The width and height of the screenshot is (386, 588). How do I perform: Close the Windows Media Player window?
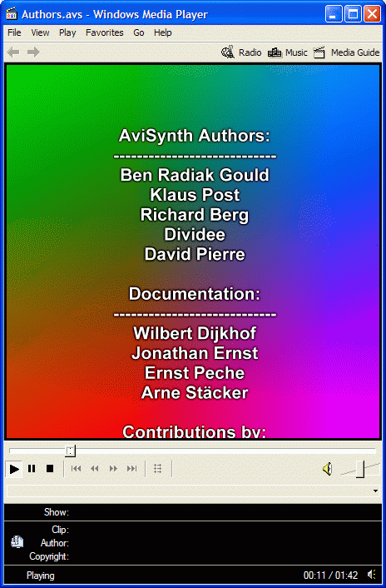click(372, 14)
